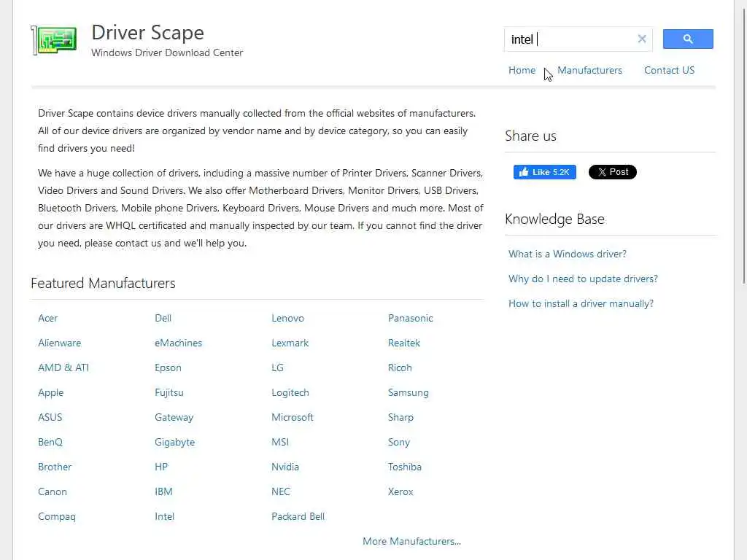Screen dimensions: 747x560
Task: Click the 'Knowledge Base' heading text
Action: 554,219
